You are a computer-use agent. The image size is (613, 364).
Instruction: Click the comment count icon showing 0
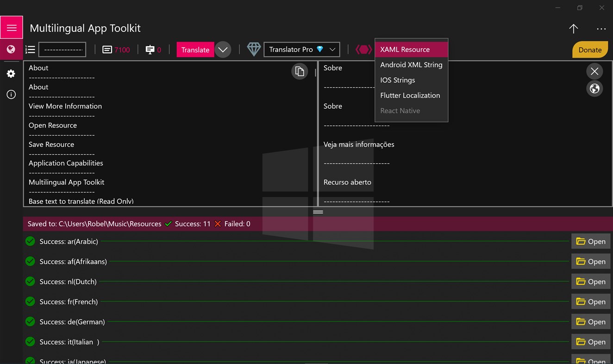pos(150,49)
